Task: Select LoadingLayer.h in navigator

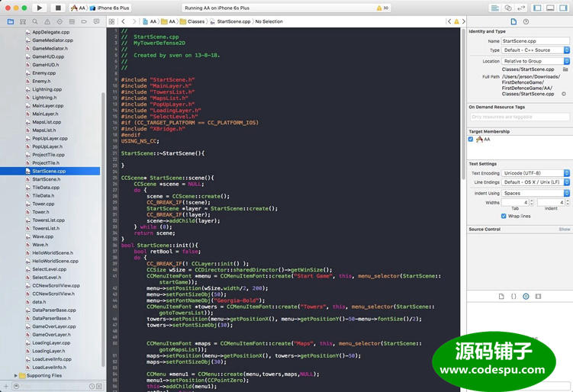Action: point(50,351)
